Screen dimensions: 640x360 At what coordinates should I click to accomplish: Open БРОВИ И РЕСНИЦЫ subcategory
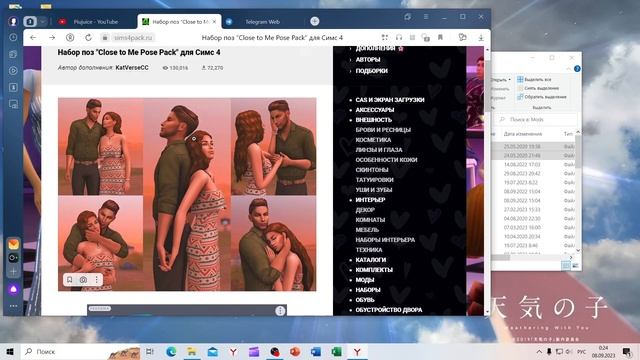coord(383,130)
